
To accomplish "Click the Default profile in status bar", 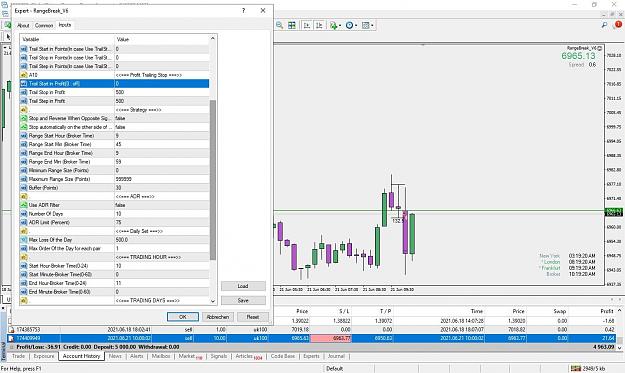I will point(334,369).
